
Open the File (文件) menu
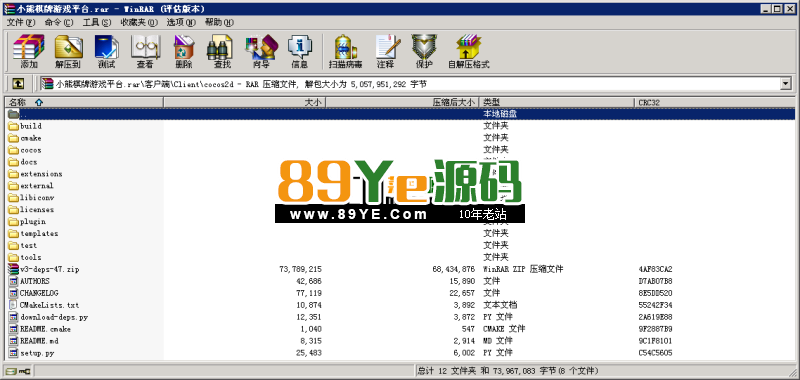21,22
